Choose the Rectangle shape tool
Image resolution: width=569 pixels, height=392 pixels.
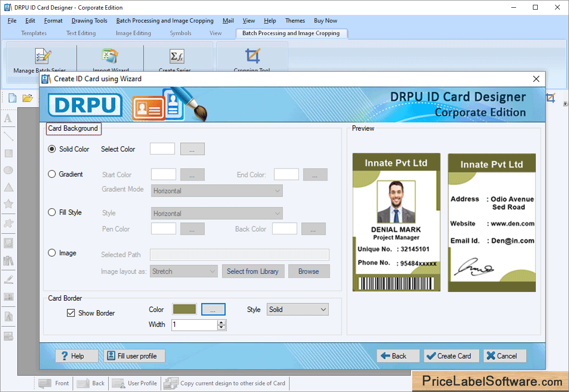point(8,153)
